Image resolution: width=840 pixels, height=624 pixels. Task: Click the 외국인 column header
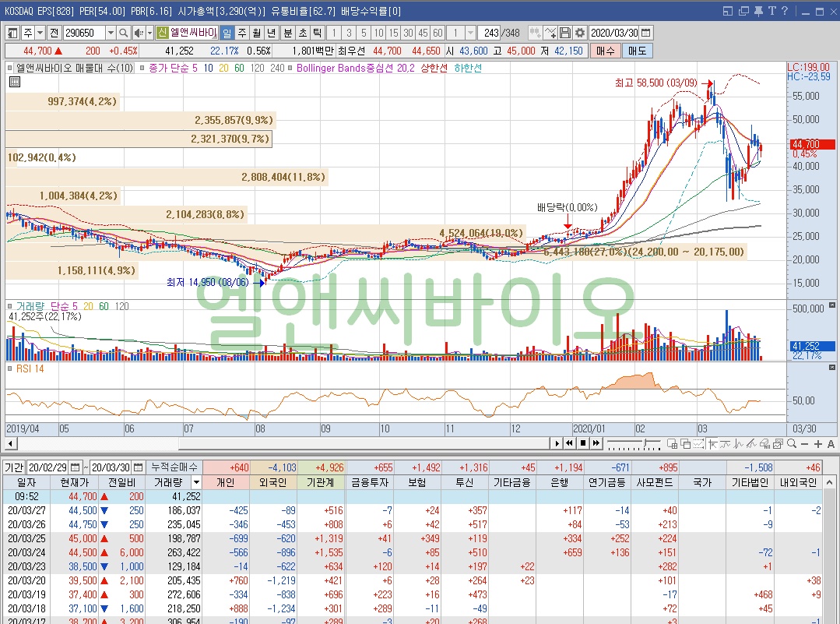coord(273,482)
